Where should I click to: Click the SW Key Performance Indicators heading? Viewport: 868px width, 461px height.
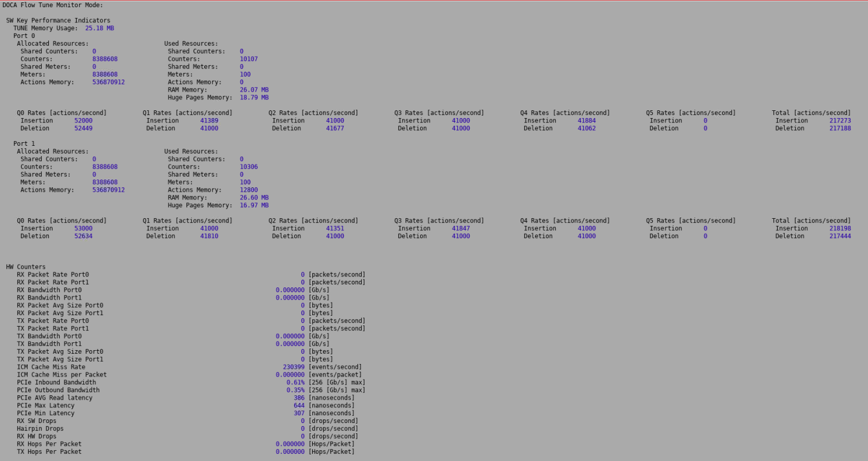(x=58, y=20)
